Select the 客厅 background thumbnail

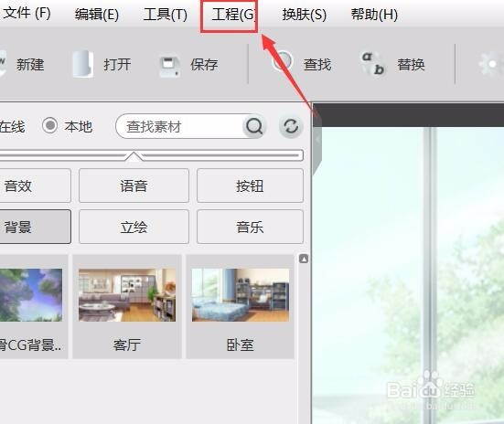127,295
